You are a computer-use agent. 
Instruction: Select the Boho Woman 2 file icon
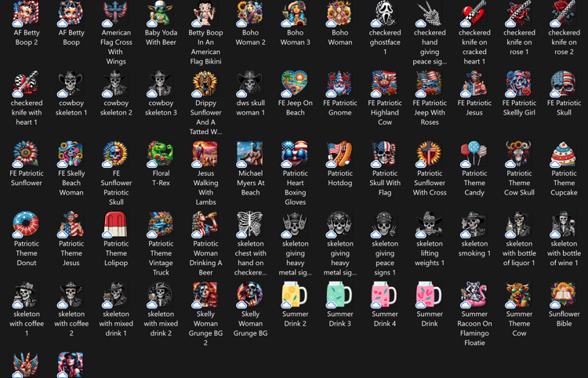pyautogui.click(x=250, y=13)
